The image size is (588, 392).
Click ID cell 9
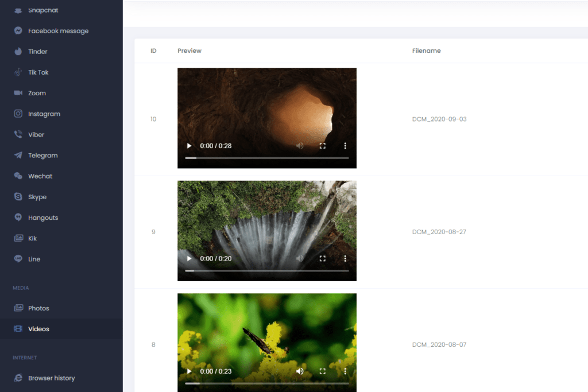click(x=153, y=232)
